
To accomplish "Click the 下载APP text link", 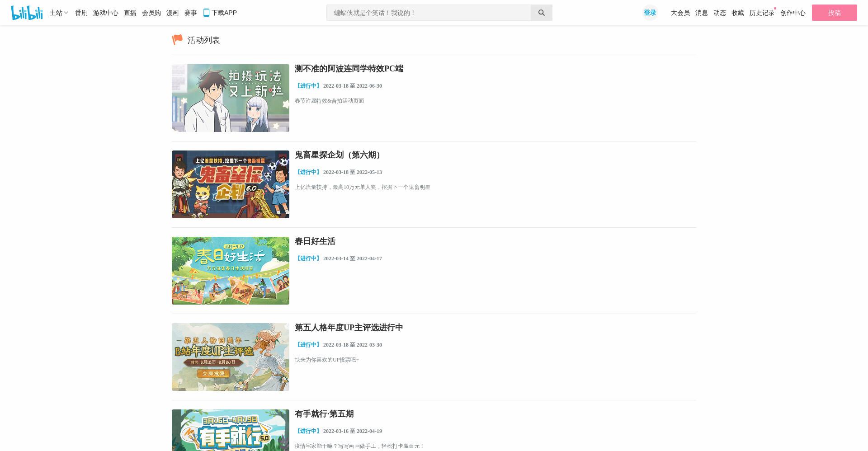I will tap(224, 13).
